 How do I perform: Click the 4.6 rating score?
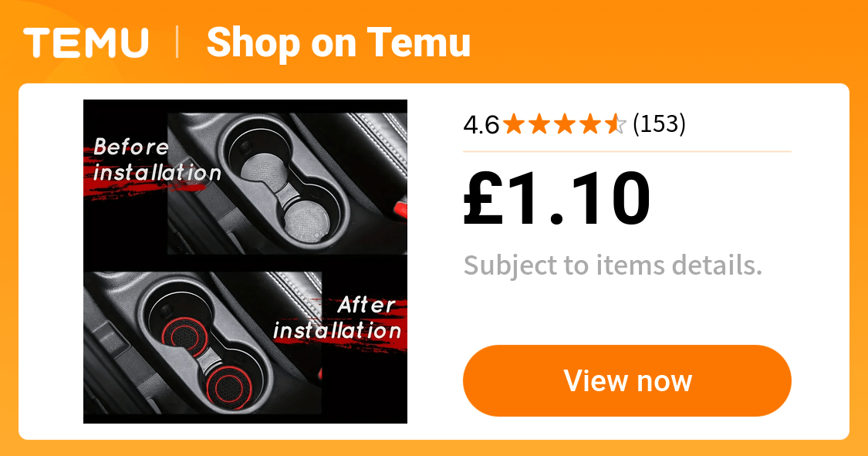481,125
